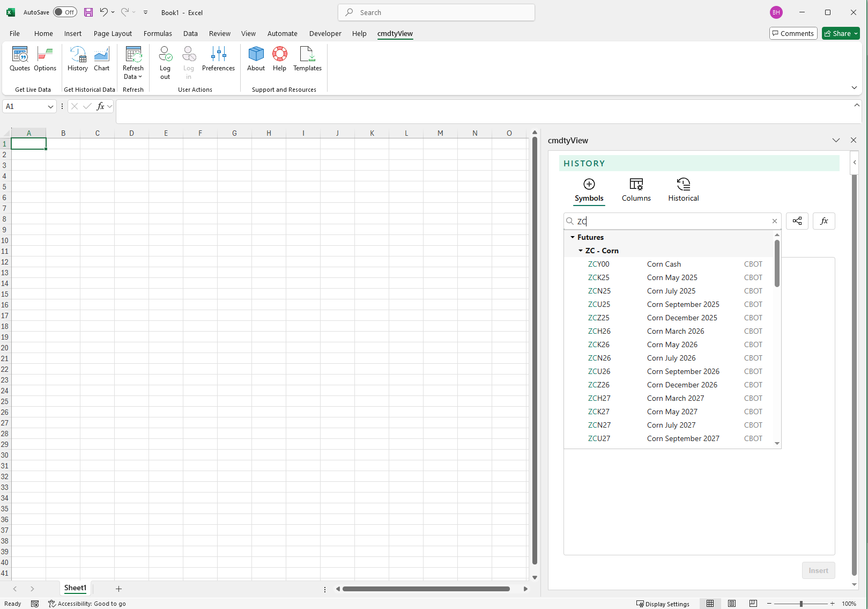The height and width of the screenshot is (609, 868).
Task: Toggle the AutoSave switch
Action: tap(65, 12)
